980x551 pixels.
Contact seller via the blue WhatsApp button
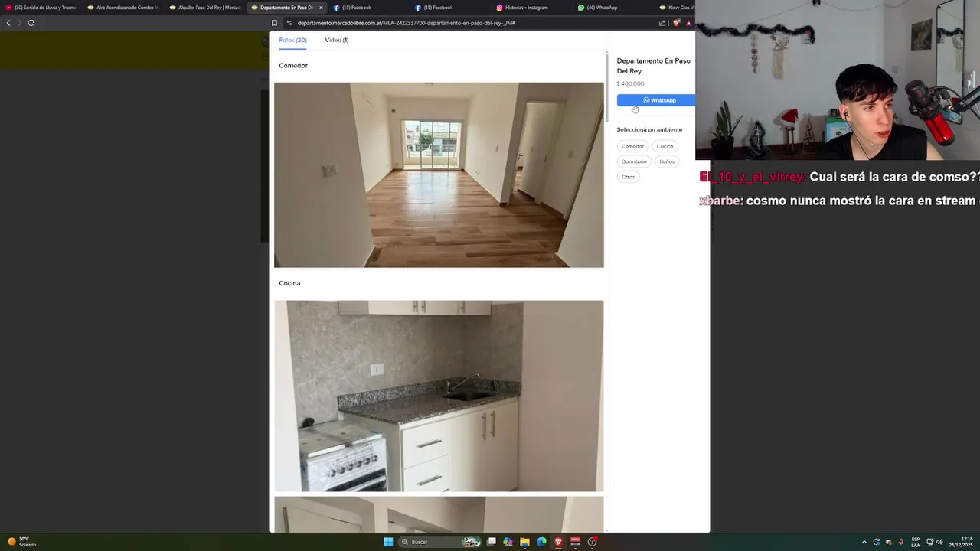657,100
